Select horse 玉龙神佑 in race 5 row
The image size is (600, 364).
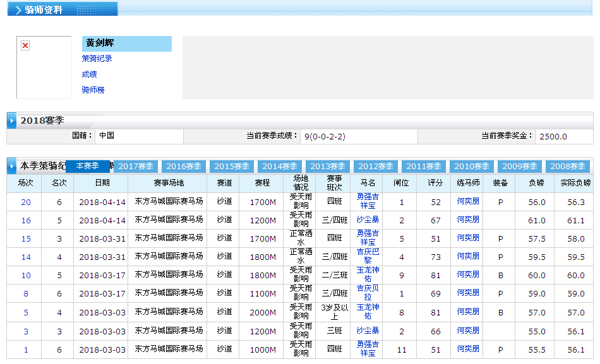coord(368,311)
